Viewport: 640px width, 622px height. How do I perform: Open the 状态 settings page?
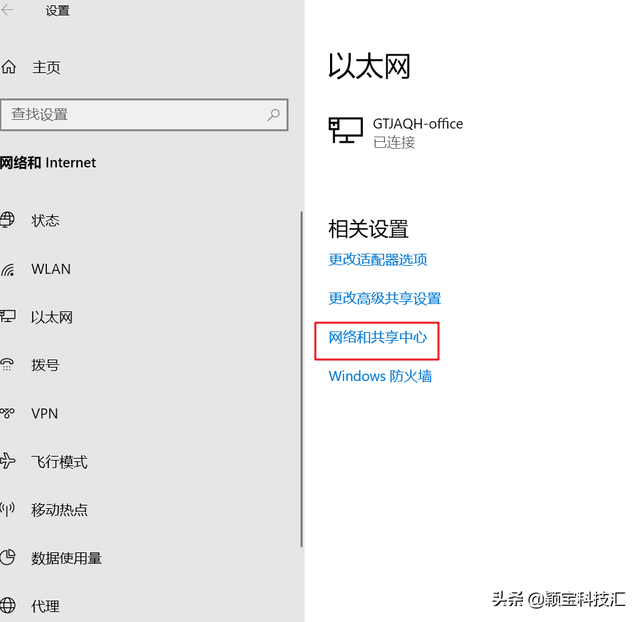46,221
